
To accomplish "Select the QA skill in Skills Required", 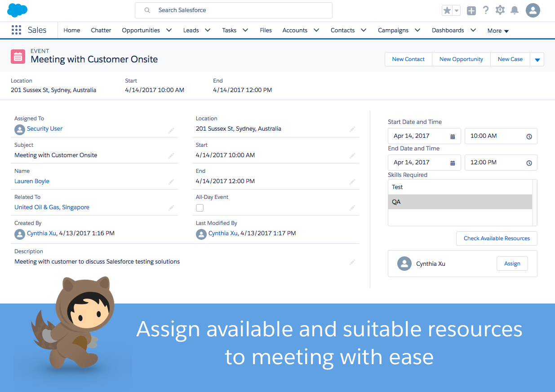I will [460, 202].
